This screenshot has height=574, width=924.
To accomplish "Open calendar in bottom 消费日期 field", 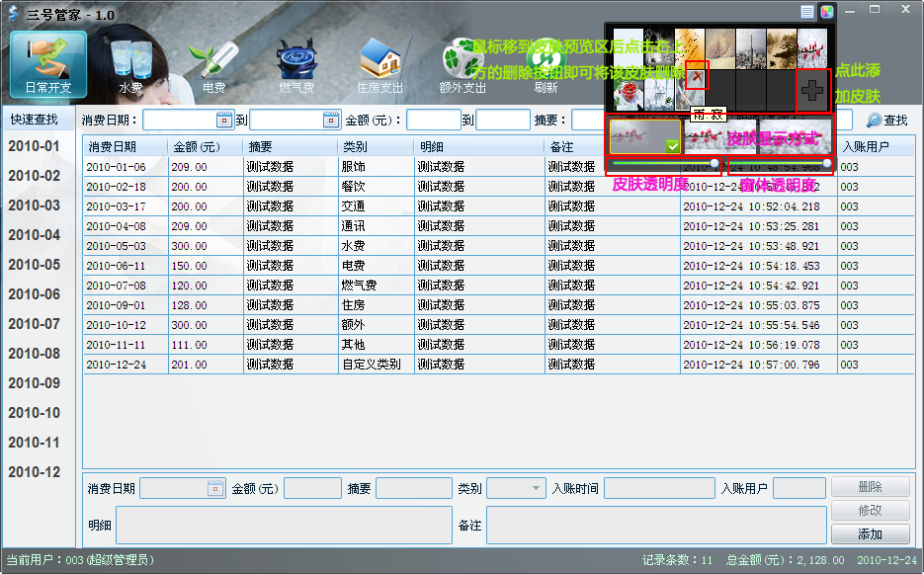I will (x=215, y=489).
